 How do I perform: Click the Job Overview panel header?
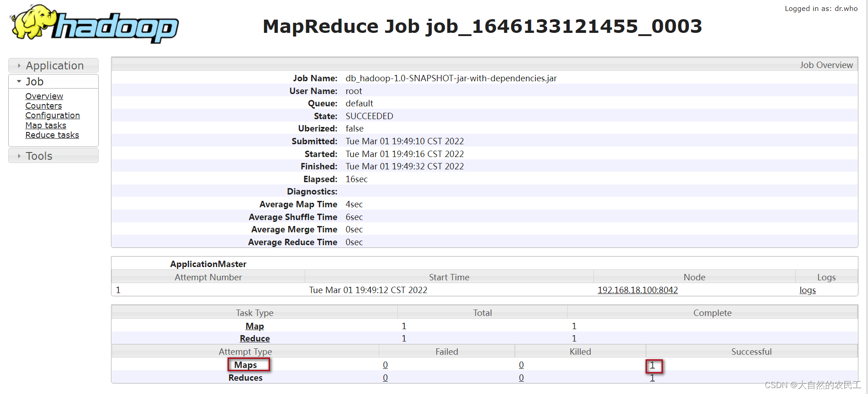(485, 64)
